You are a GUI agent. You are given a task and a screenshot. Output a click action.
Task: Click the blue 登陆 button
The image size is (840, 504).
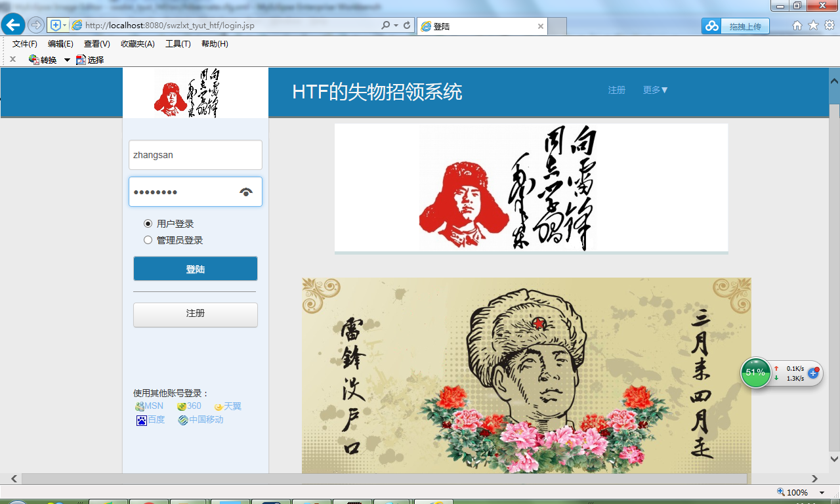196,269
